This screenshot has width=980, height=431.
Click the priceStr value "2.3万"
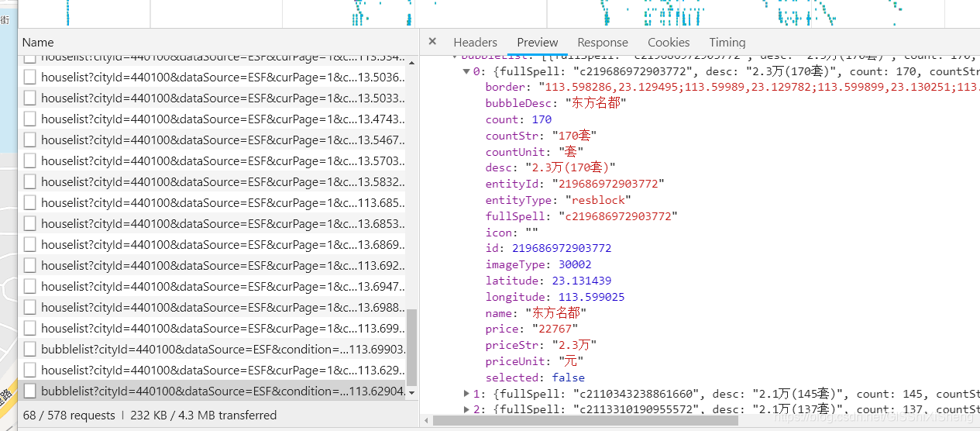574,345
